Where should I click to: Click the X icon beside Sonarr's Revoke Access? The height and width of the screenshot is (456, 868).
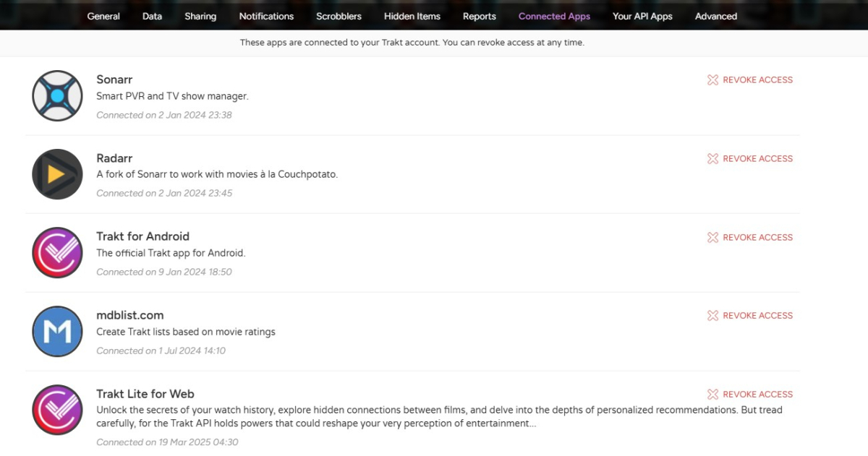712,80
